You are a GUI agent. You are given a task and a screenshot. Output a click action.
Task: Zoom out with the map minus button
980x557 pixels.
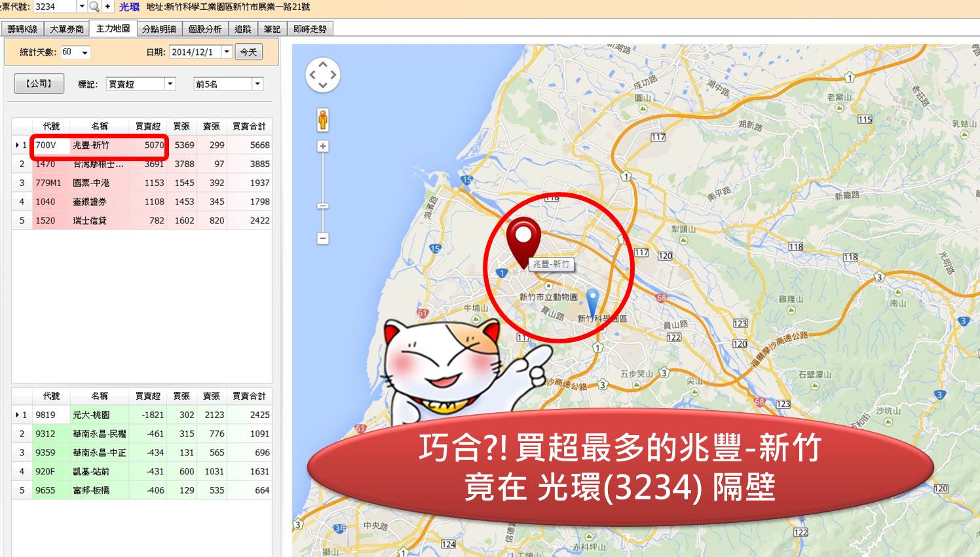(x=323, y=239)
